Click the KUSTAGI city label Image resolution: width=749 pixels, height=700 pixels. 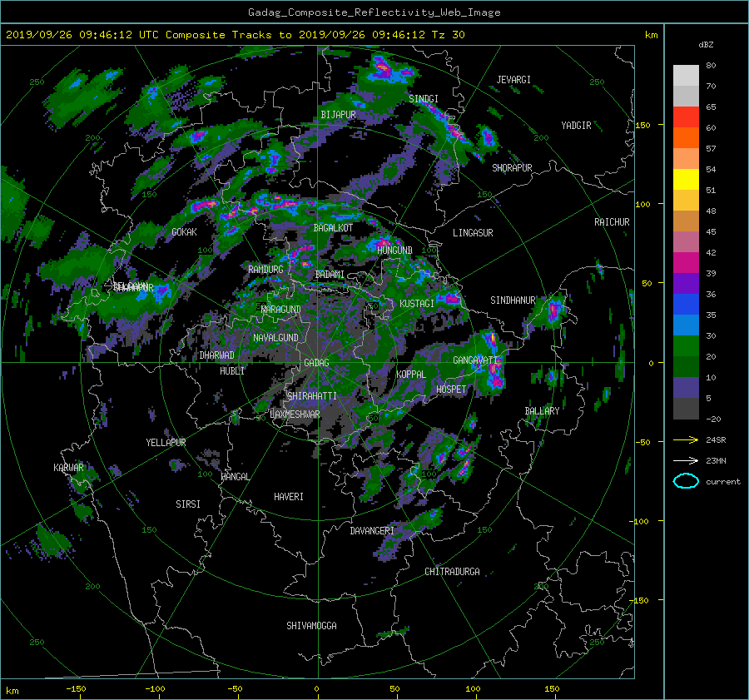point(417,304)
